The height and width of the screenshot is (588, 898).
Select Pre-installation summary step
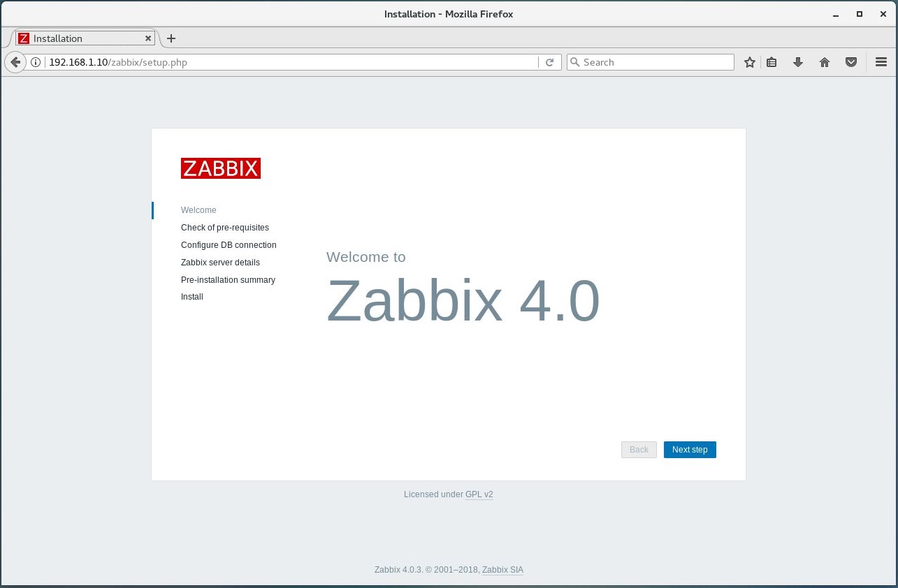pos(228,280)
